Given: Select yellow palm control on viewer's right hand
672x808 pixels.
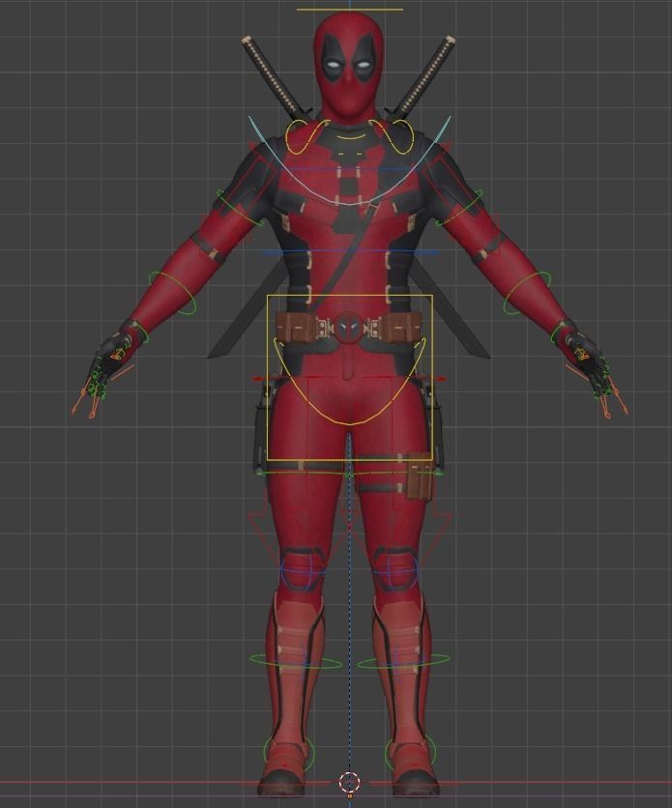Looking at the screenshot, I should coord(582,354).
